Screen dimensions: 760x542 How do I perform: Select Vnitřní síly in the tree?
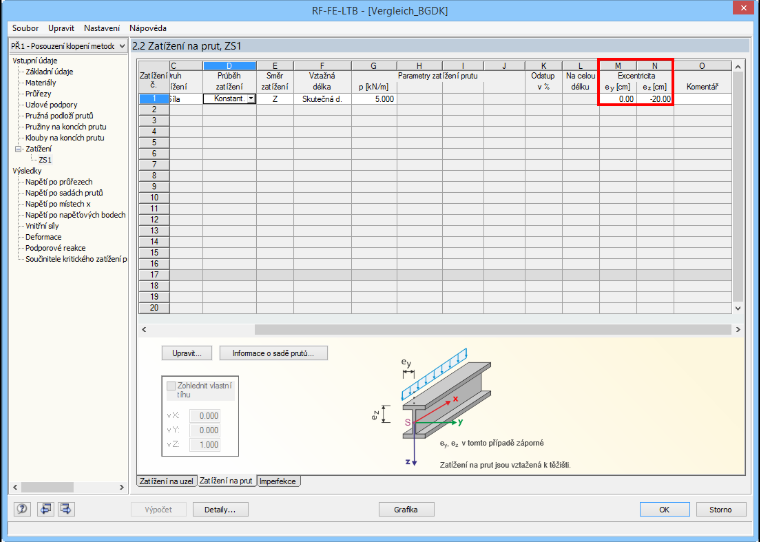point(42,226)
